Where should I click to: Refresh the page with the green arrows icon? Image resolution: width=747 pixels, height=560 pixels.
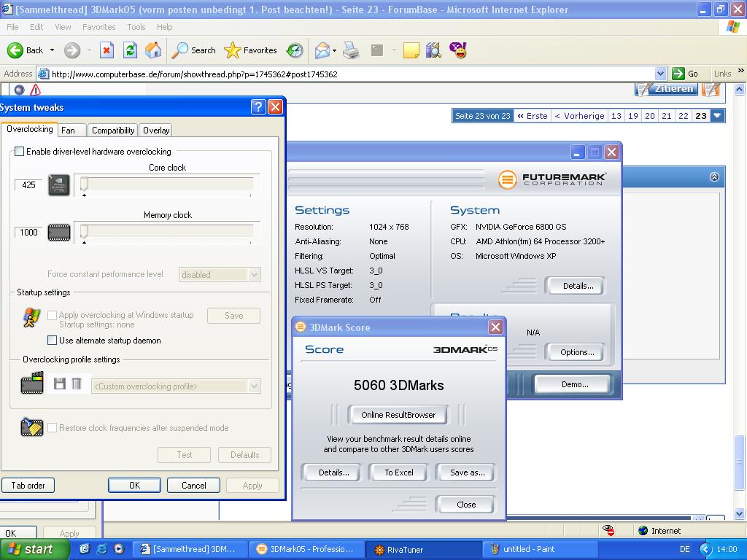tap(130, 50)
